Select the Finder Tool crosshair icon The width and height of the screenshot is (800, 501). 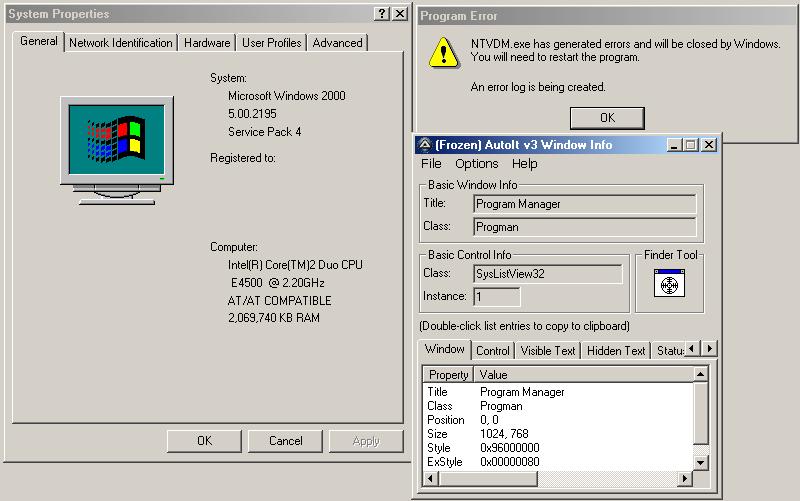pyautogui.click(x=669, y=283)
